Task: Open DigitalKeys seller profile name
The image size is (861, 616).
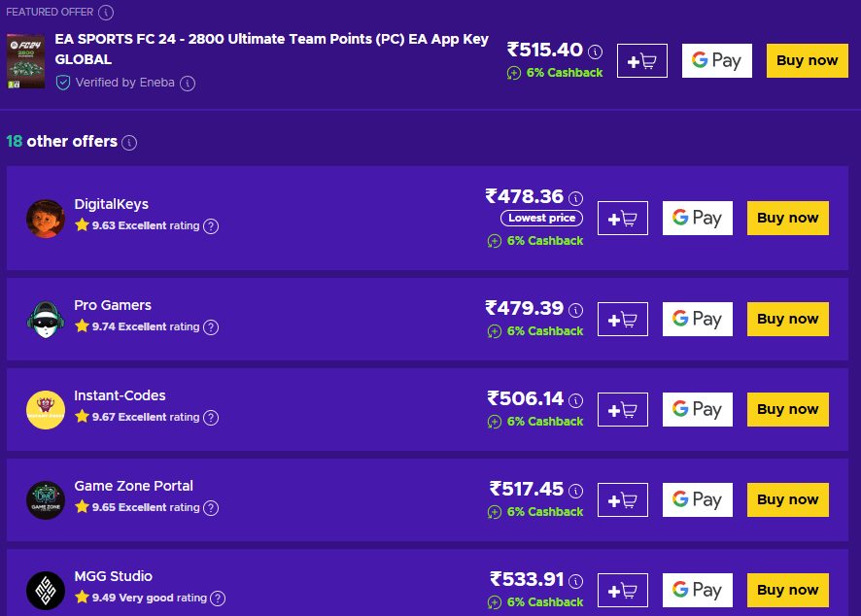Action: tap(112, 204)
